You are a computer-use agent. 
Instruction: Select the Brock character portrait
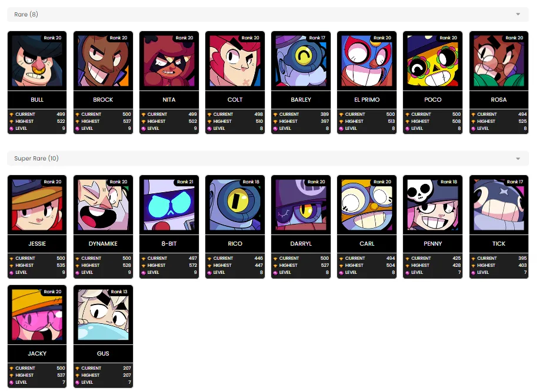[x=103, y=61]
